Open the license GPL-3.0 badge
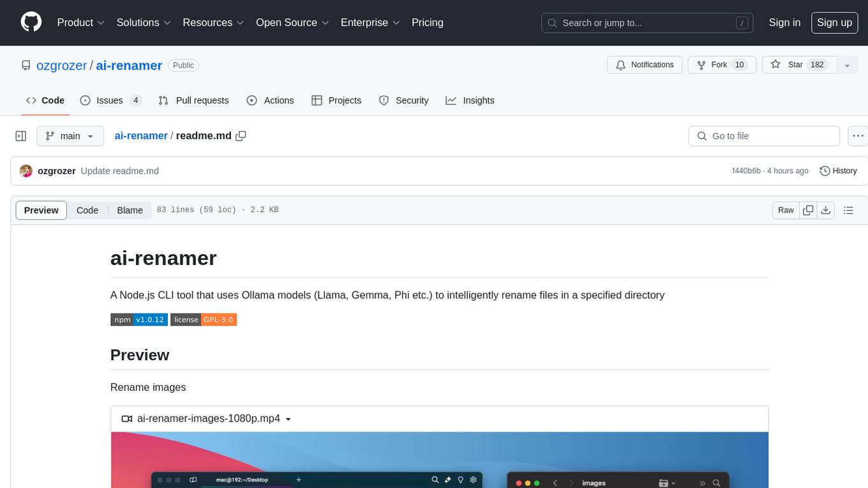 point(204,319)
